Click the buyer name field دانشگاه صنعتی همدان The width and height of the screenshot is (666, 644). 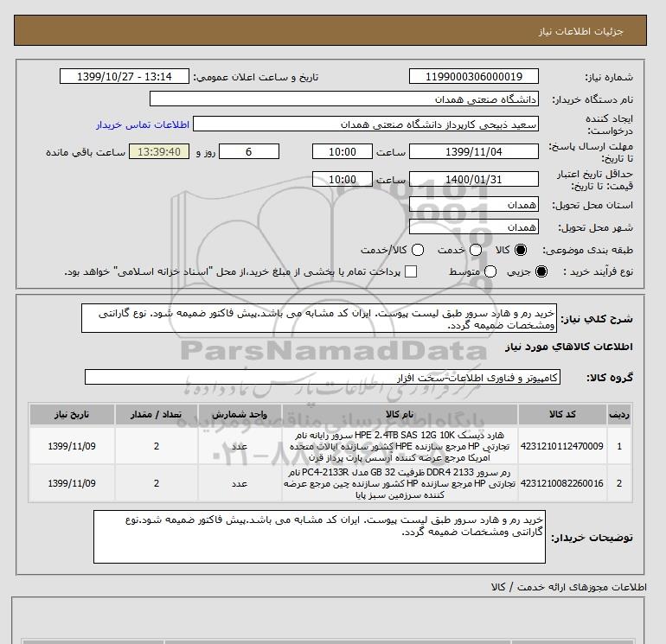[x=344, y=99]
